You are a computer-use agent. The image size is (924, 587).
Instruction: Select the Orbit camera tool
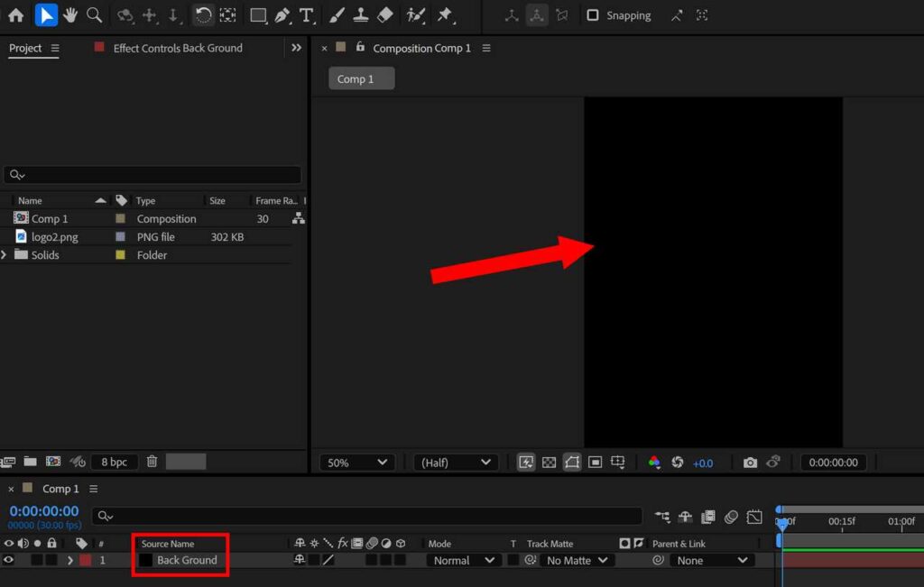[125, 15]
